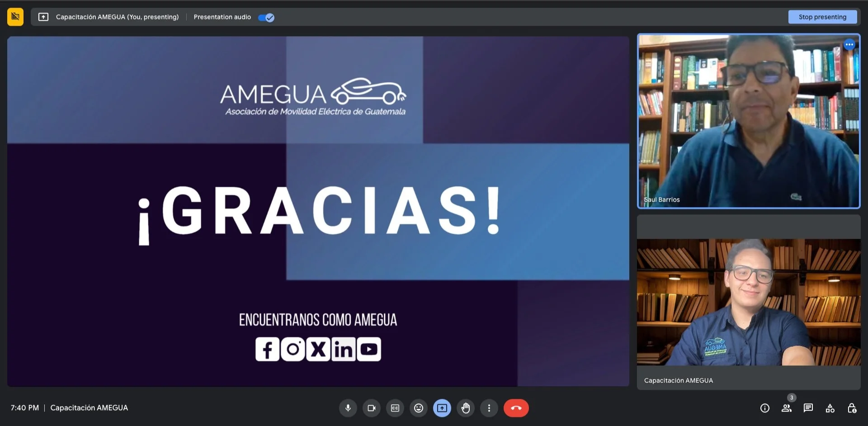Screen dimensions: 868x426
Task: Show the participants people panel
Action: click(787, 408)
